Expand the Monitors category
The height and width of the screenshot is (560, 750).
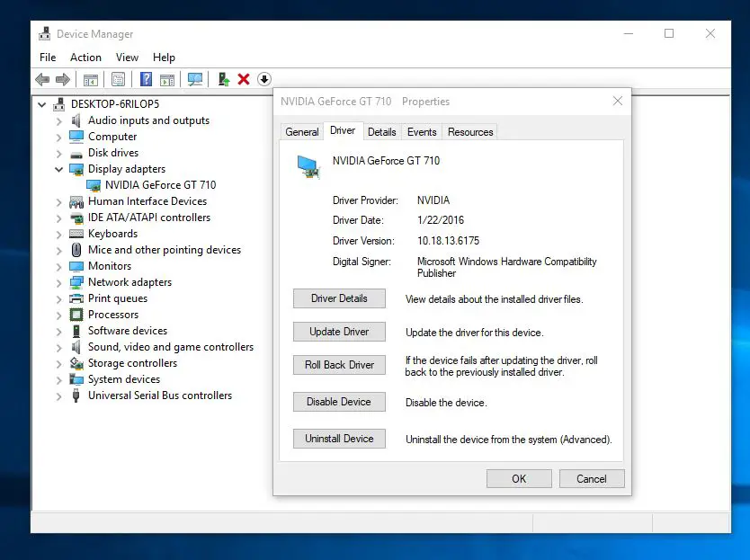(58, 267)
